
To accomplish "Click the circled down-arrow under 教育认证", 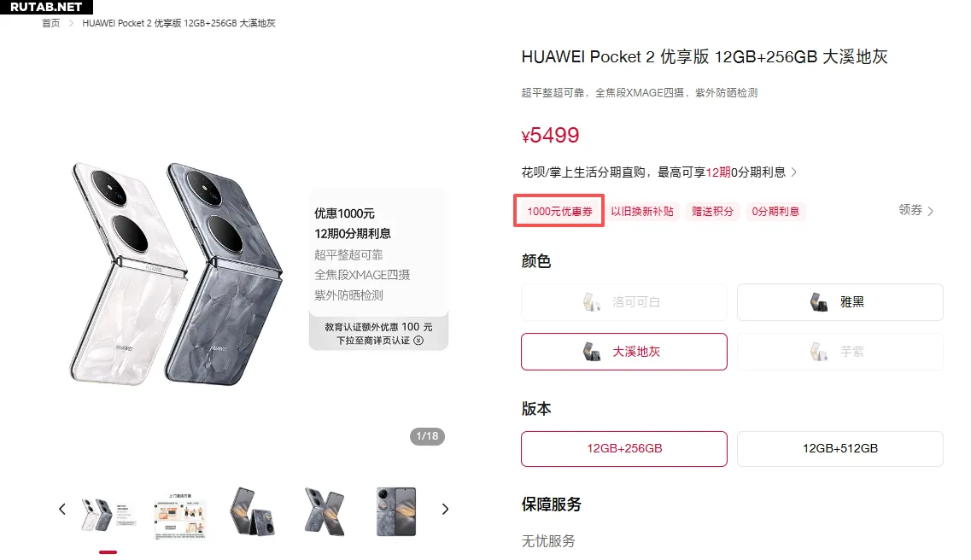I will tap(418, 341).
